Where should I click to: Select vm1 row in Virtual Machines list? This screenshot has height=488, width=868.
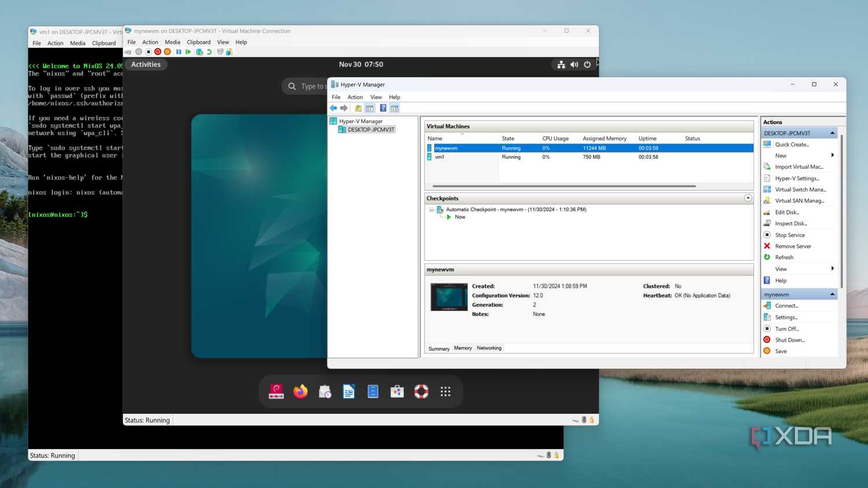click(x=589, y=157)
